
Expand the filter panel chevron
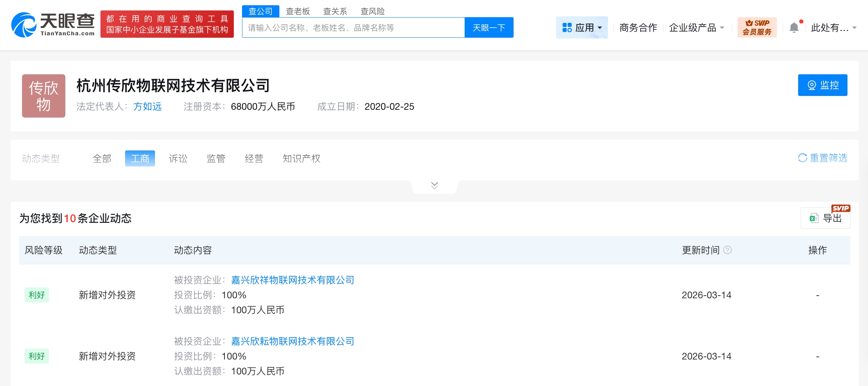[434, 186]
